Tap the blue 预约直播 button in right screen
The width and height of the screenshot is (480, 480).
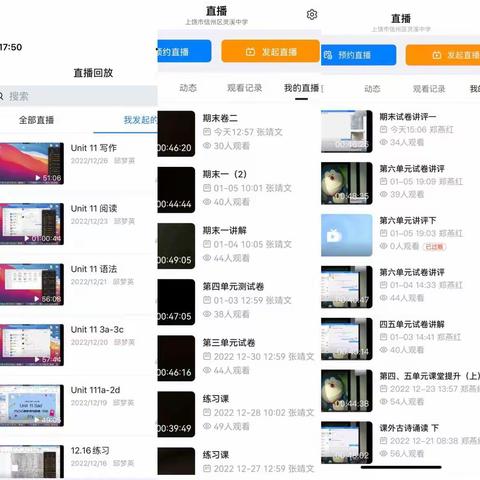359,55
